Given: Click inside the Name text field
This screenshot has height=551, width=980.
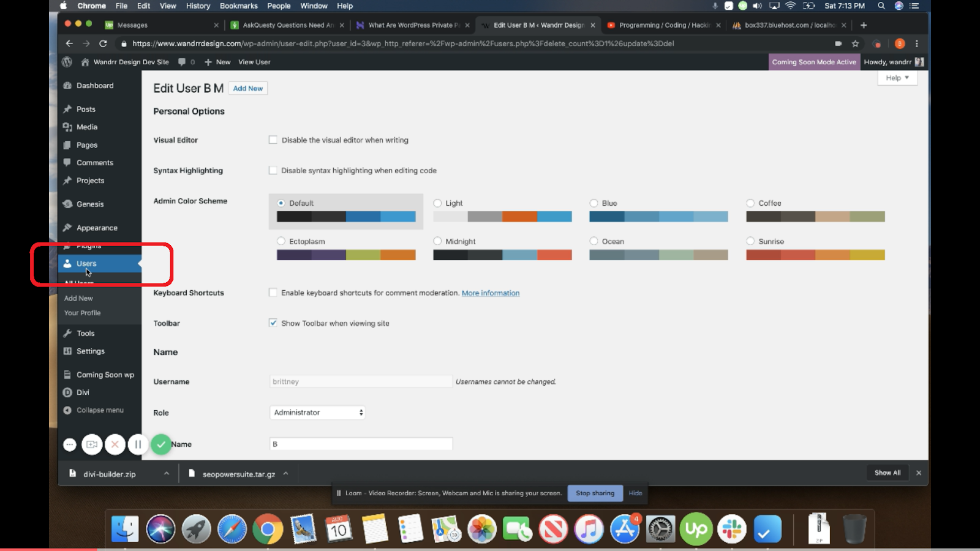Looking at the screenshot, I should (x=360, y=443).
